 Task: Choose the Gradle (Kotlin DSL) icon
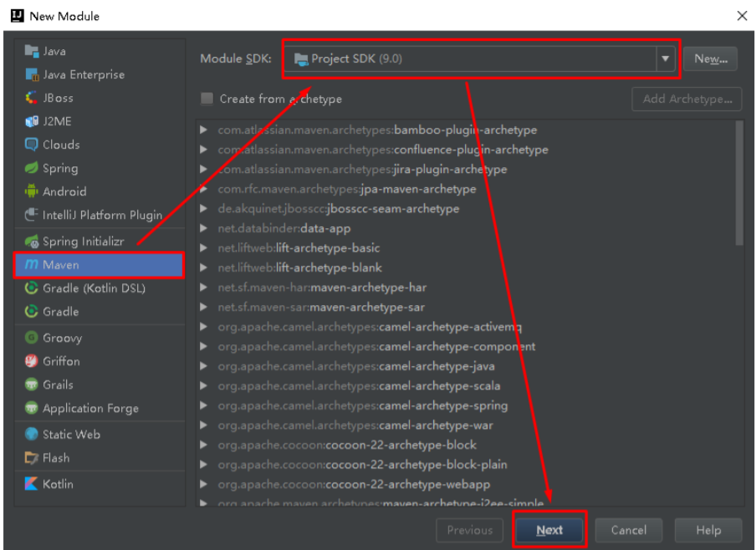(x=31, y=288)
